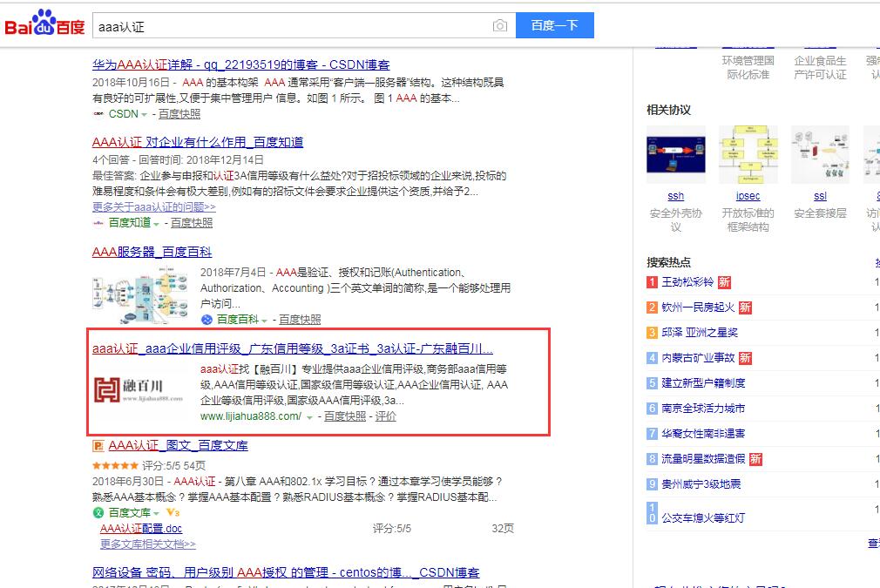Click the gold V3 badge icon

point(173,512)
